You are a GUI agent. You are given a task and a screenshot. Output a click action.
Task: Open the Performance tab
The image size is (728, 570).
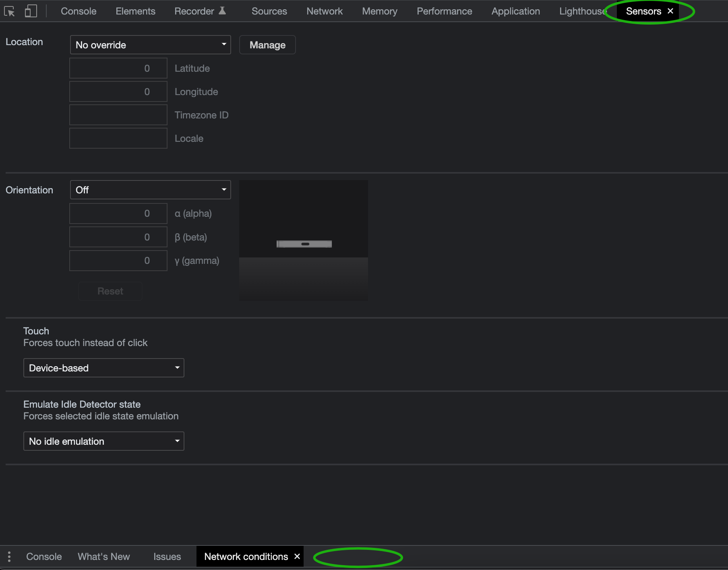point(444,11)
